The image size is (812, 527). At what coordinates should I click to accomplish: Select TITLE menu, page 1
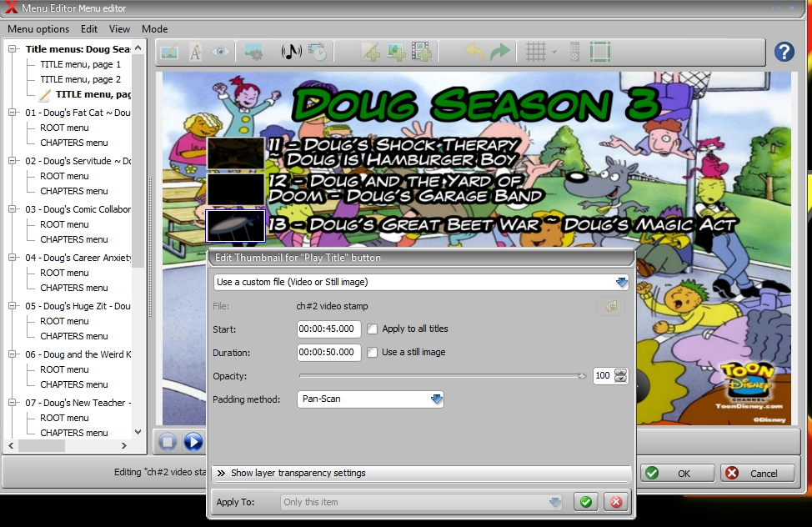81,64
